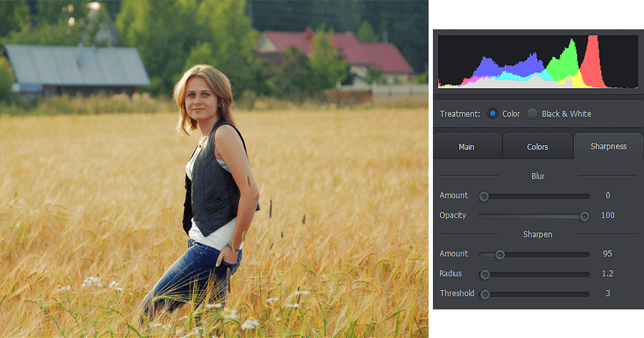Screen dimensions: 644x338
Task: Click the Opacity value 100
Action: pos(608,215)
